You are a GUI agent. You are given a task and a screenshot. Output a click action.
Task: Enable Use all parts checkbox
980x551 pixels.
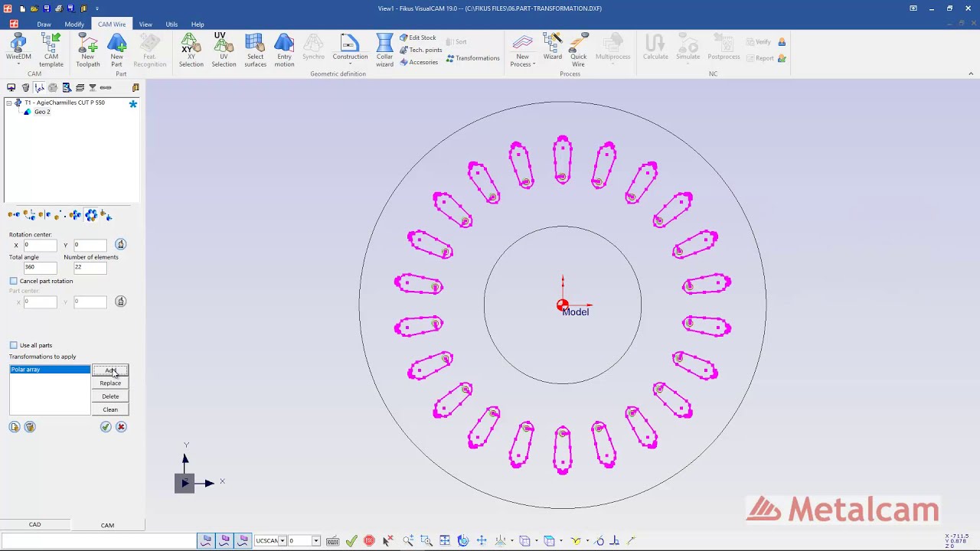tap(14, 345)
